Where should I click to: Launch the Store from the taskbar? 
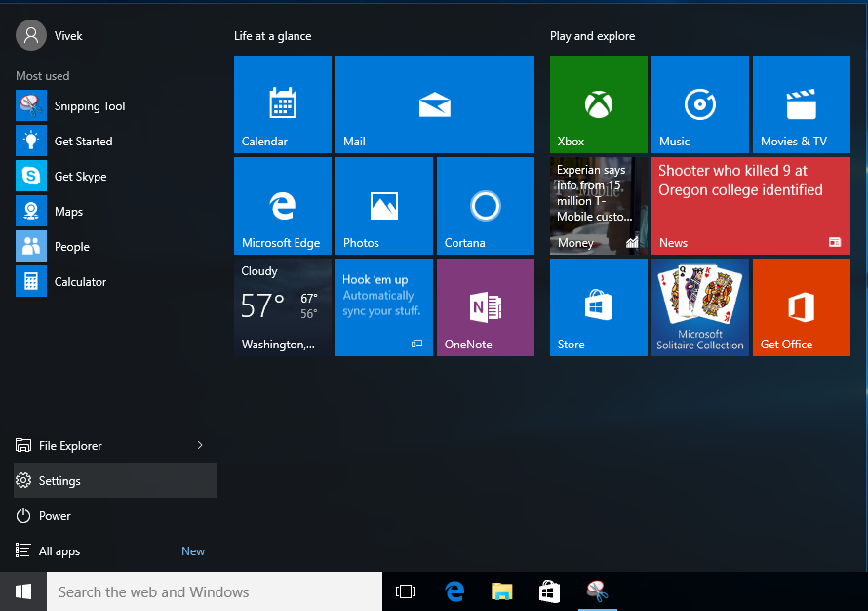click(x=549, y=591)
